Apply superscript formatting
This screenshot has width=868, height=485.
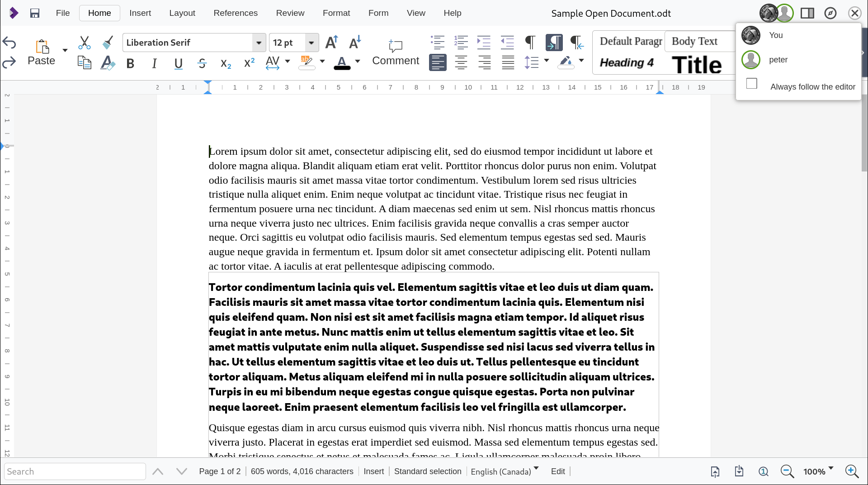tap(249, 63)
